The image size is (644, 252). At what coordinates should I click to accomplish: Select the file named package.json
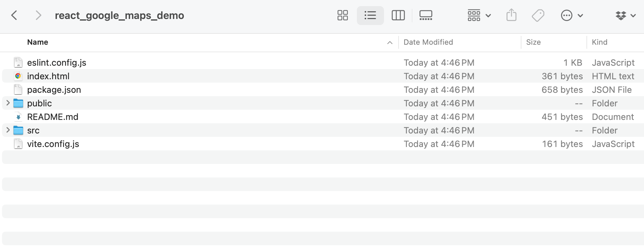pos(54,90)
